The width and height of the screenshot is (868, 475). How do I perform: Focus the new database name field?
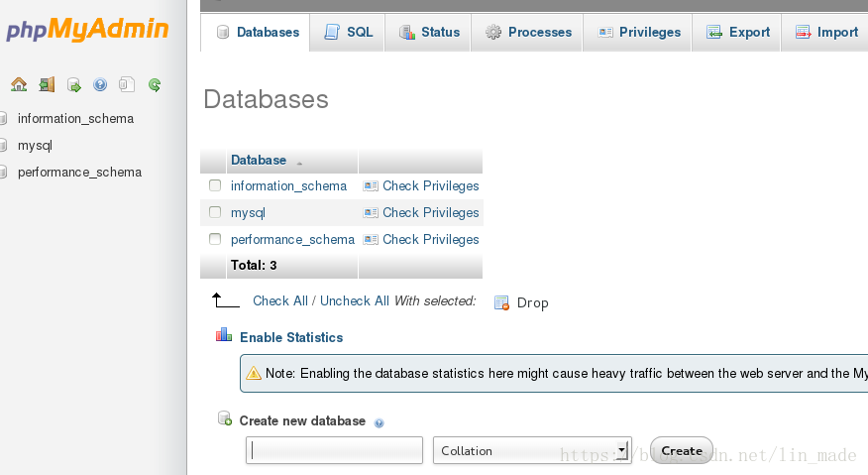tap(334, 450)
